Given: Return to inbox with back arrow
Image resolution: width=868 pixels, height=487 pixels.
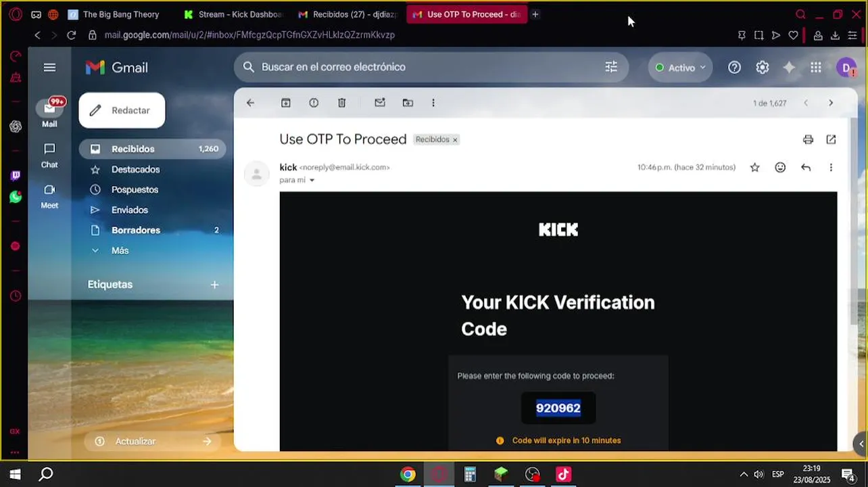Looking at the screenshot, I should point(250,103).
